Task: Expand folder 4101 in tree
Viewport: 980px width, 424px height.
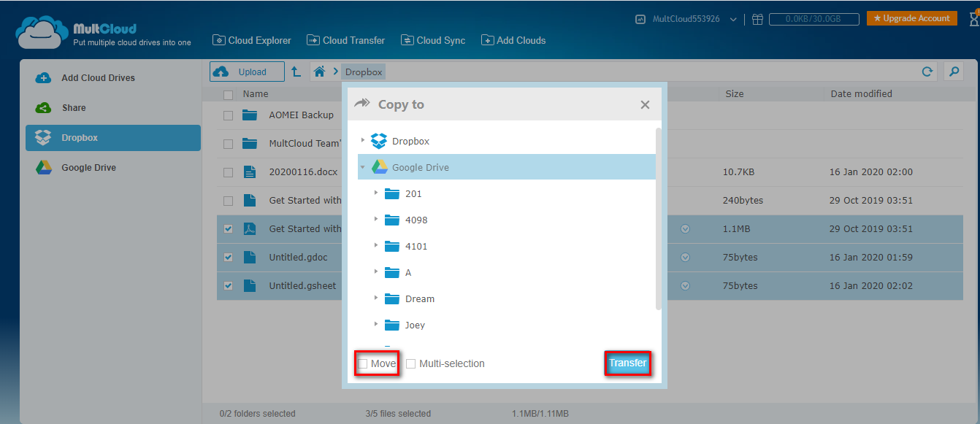Action: point(376,245)
